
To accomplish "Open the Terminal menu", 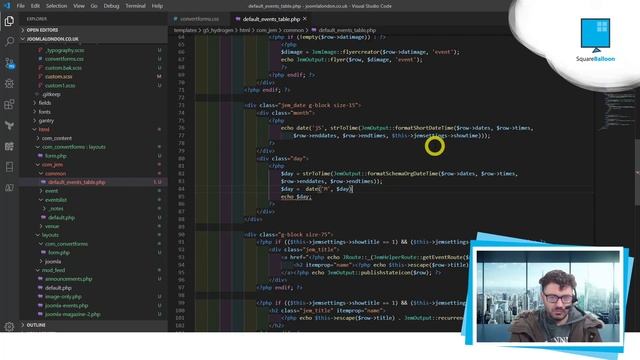I will click(136, 6).
